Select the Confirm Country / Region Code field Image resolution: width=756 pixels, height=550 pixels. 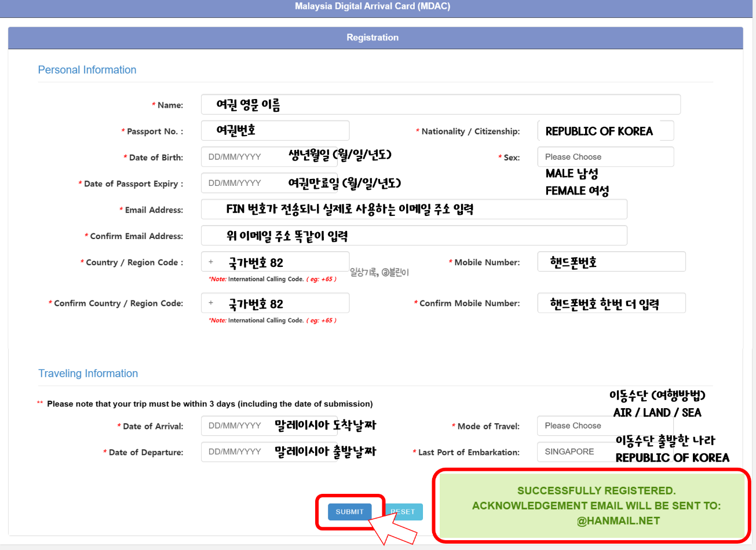click(275, 303)
